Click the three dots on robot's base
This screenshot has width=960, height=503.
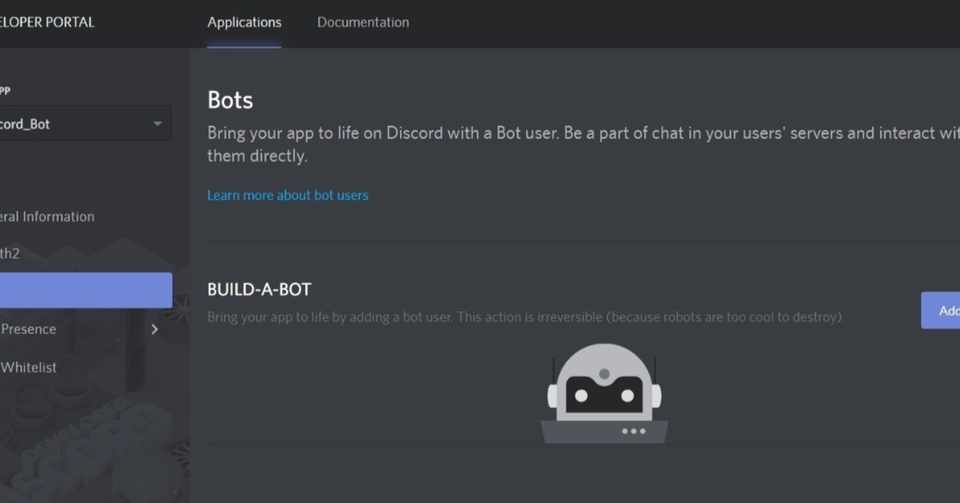pos(633,431)
